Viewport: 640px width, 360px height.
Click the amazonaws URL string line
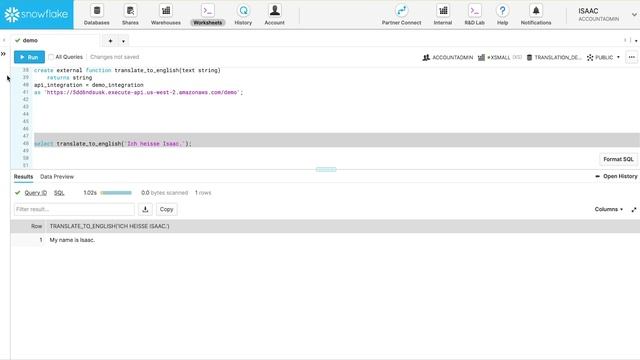[138, 92]
